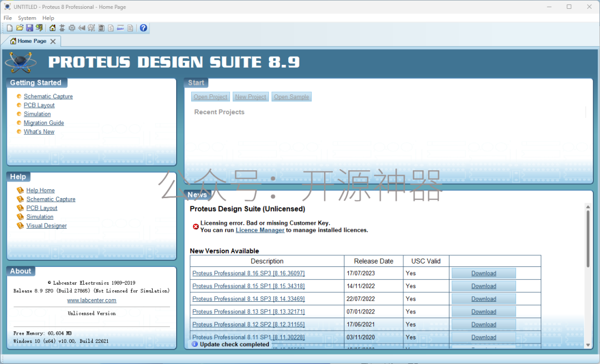
Task: Open Schematic Capture link under Getting Started
Action: (x=48, y=97)
